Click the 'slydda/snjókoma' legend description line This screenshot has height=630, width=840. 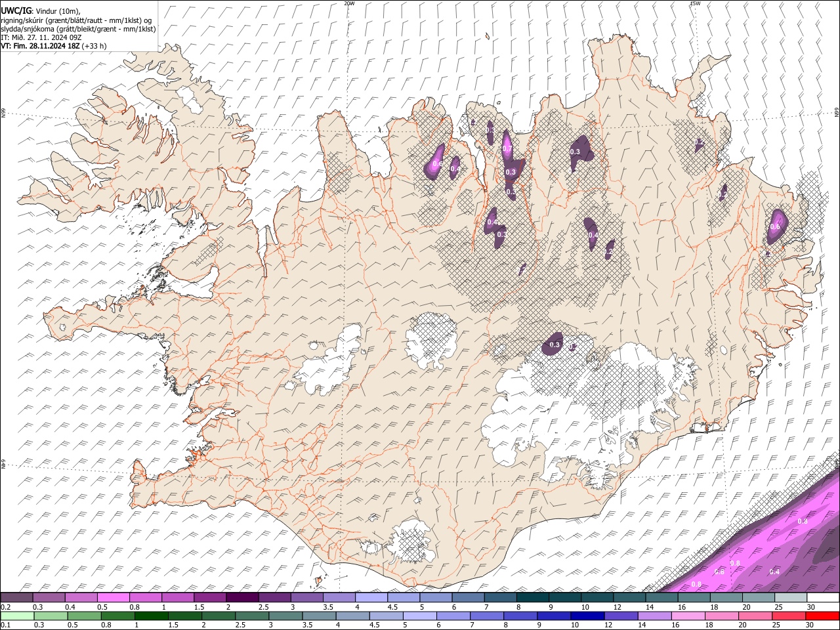78,29
